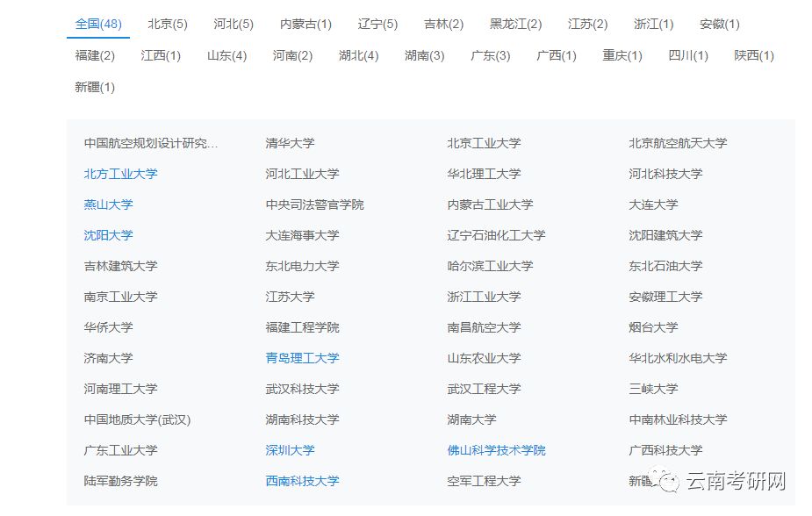The height and width of the screenshot is (516, 812).
Task: Open the 北方工业大学 link
Action: click(x=120, y=174)
